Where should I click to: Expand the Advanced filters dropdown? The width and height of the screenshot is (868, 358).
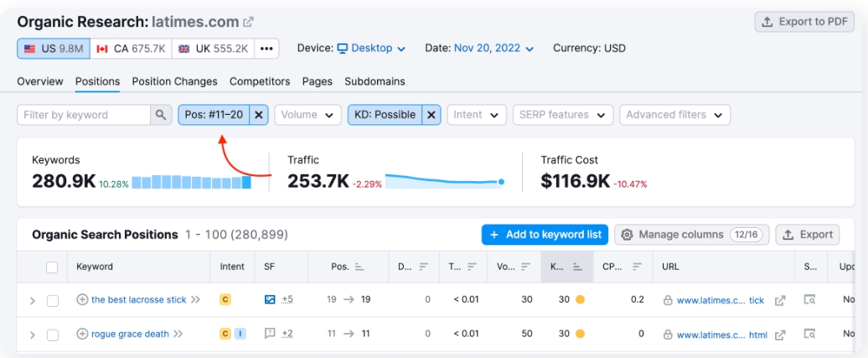(674, 115)
